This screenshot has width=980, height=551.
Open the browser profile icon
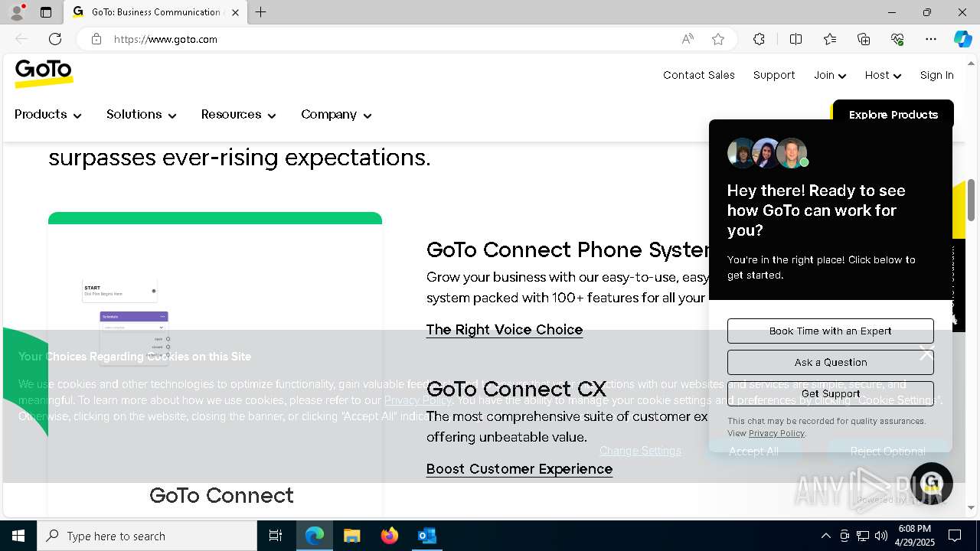[17, 12]
